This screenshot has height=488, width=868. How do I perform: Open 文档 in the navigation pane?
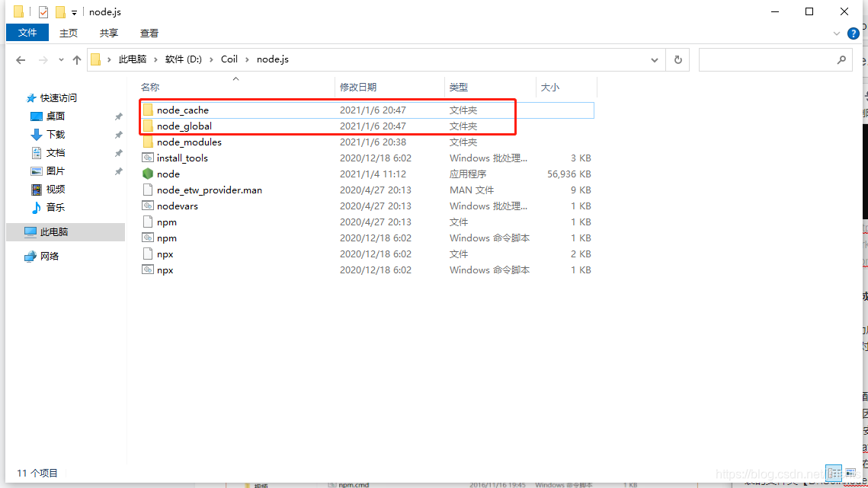coord(56,153)
